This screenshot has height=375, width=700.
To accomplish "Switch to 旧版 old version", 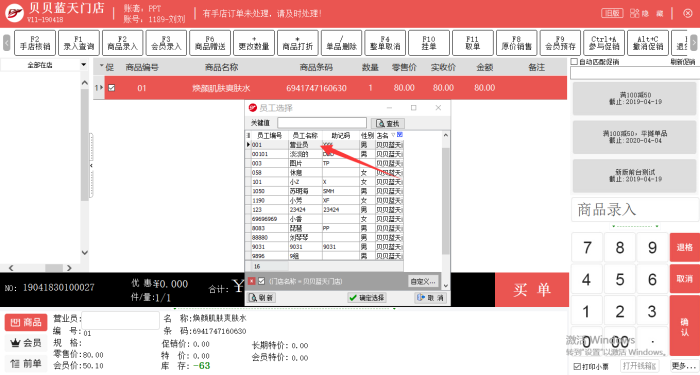I will [x=612, y=13].
